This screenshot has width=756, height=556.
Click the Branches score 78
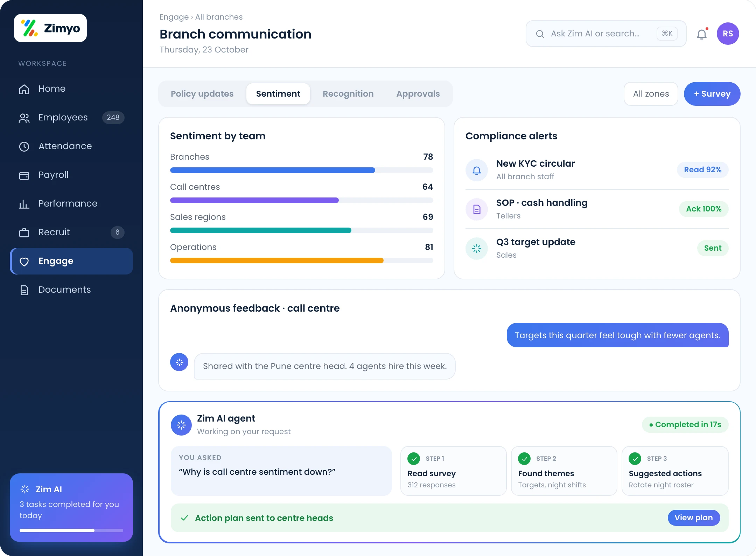click(428, 157)
